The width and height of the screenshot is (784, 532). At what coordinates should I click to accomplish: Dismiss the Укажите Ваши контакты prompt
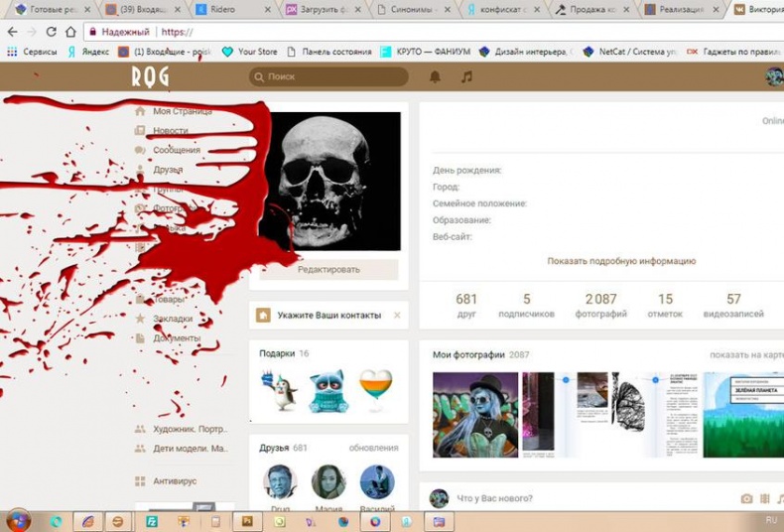[x=397, y=315]
